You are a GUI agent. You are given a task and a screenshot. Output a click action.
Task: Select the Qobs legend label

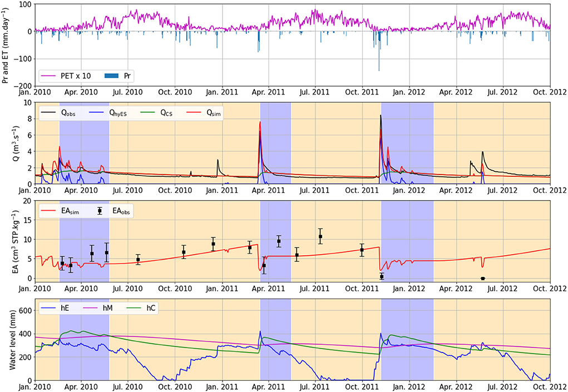tap(68, 113)
